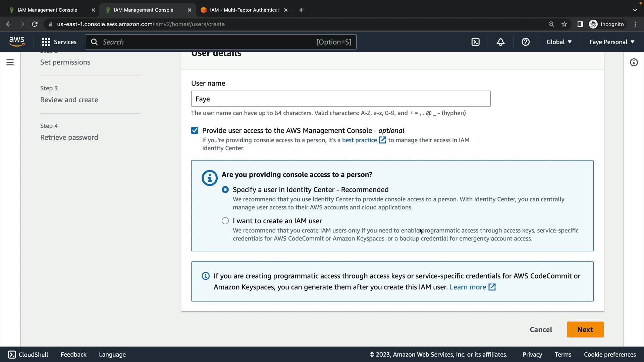The width and height of the screenshot is (644, 362).
Task: Switch to the first IAM Management Console tab
Action: coord(47,10)
